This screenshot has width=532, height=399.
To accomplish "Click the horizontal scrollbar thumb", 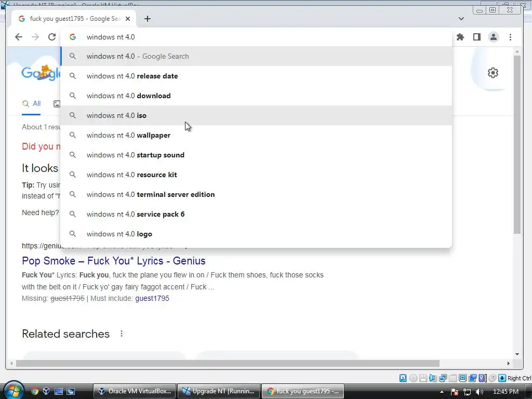I will pos(228,363).
